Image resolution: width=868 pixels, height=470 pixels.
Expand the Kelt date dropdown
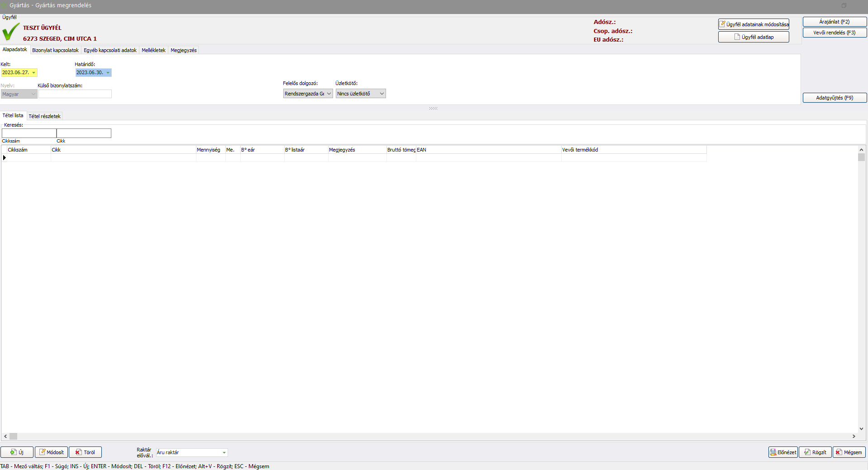(33, 73)
